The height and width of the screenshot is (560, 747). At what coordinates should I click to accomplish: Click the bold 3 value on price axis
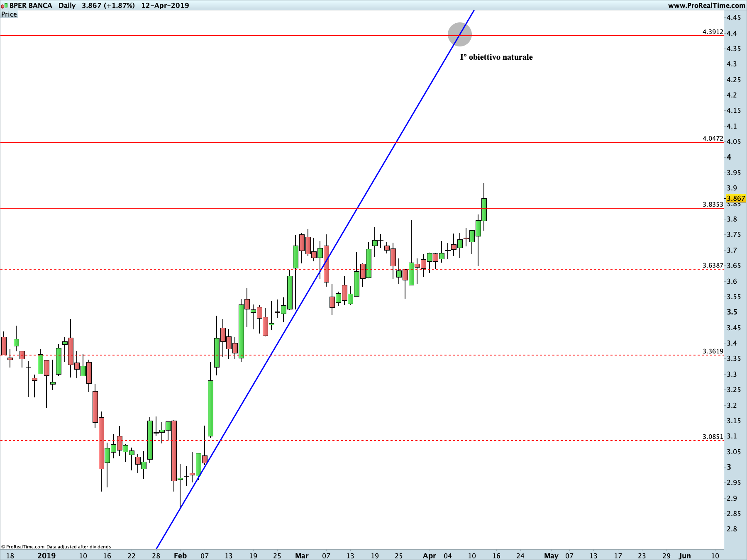click(729, 467)
